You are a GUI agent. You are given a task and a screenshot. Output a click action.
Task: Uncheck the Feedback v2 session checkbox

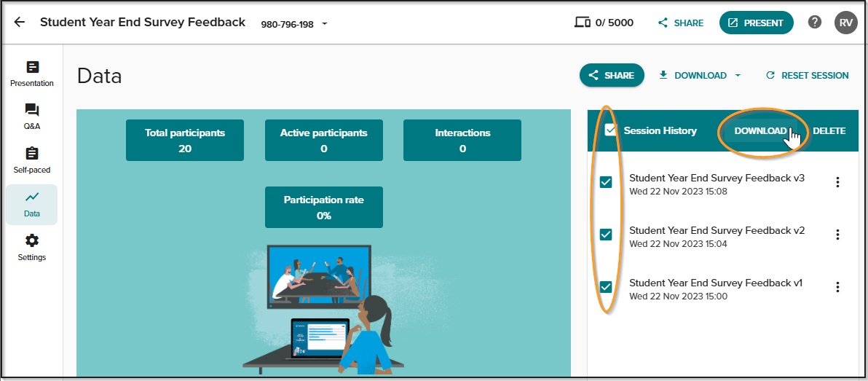[x=606, y=235]
